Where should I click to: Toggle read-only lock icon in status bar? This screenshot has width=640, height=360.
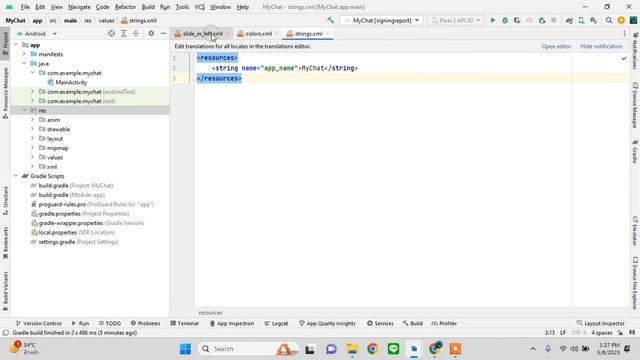620,333
